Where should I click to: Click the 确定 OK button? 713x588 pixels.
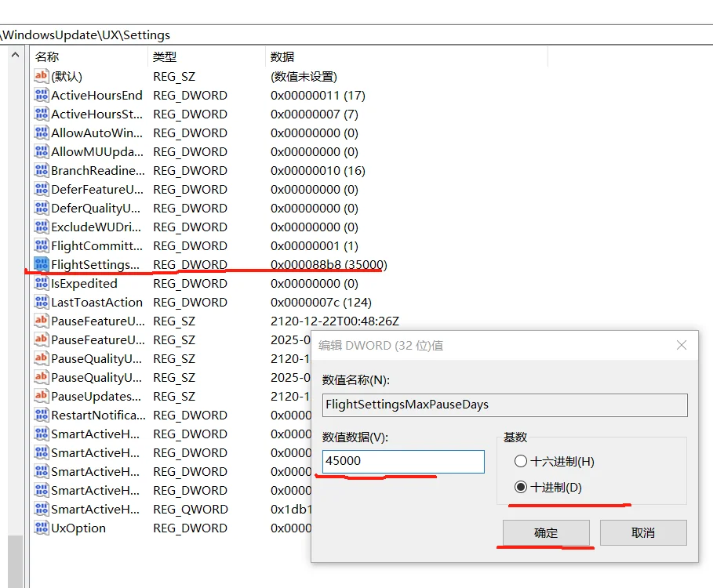[x=546, y=532]
